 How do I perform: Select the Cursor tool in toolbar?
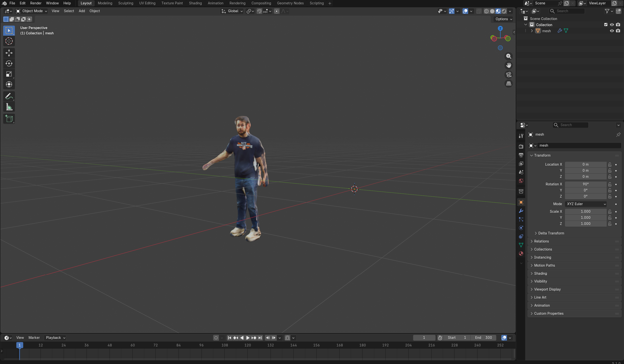tap(9, 41)
